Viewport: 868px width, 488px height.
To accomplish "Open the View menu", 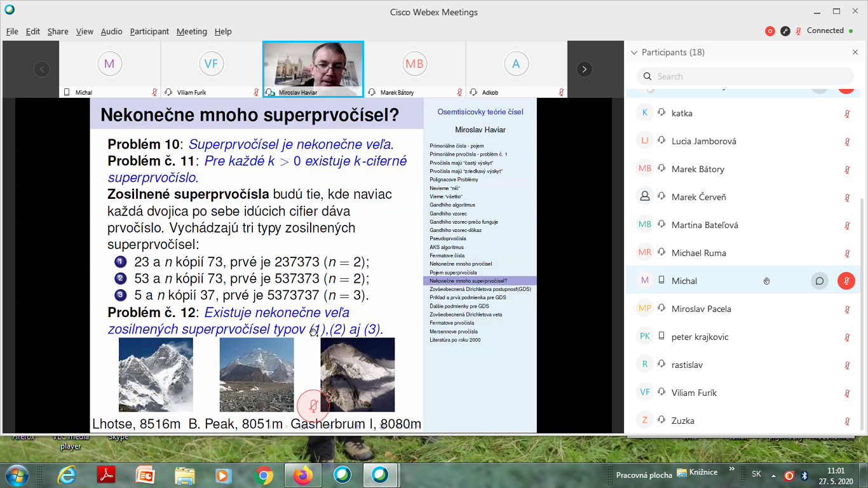I will pos(85,31).
